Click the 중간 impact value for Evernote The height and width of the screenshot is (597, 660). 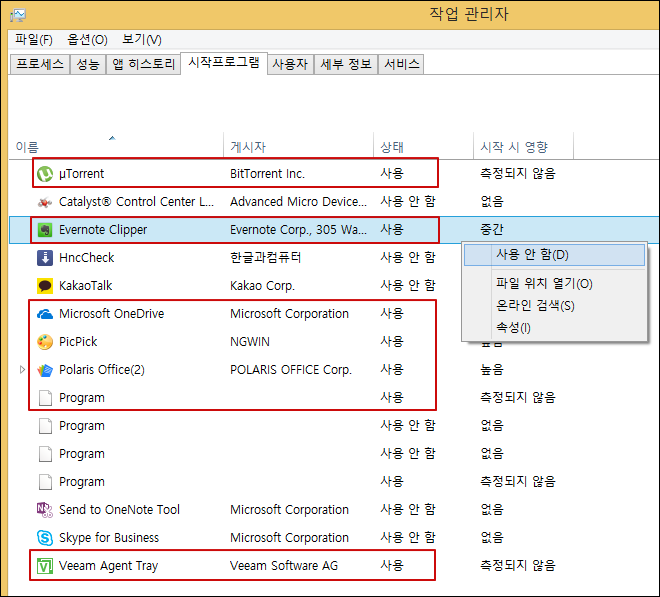coord(492,230)
